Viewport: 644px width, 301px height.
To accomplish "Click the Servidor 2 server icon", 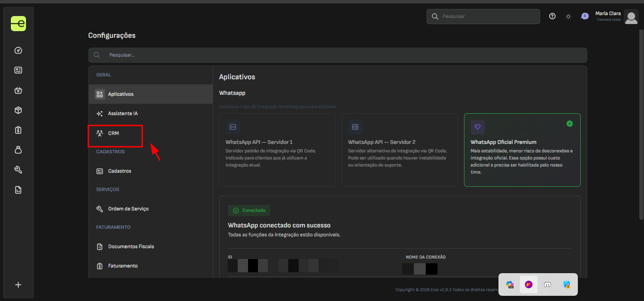I will [x=355, y=127].
